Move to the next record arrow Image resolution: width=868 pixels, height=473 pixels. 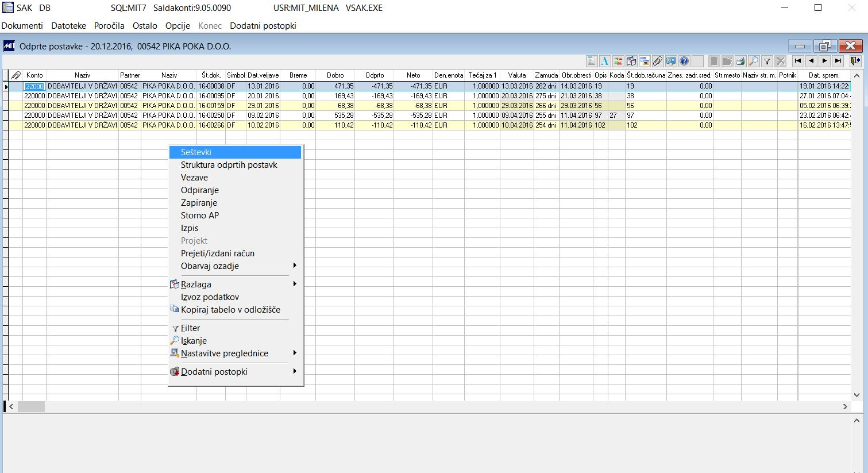pyautogui.click(x=825, y=61)
